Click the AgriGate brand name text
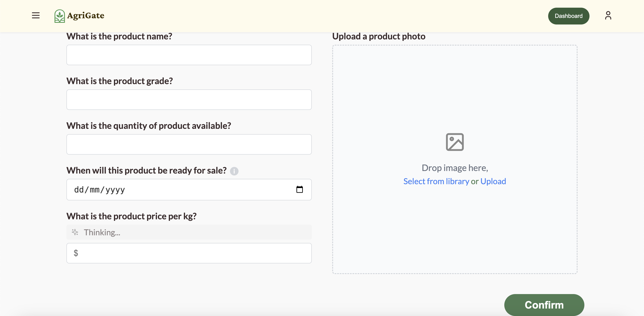This screenshot has height=316, width=644. [x=86, y=16]
